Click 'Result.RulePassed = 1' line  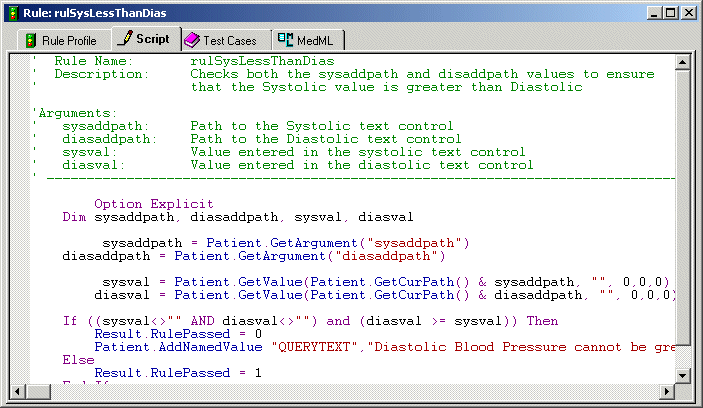point(178,373)
